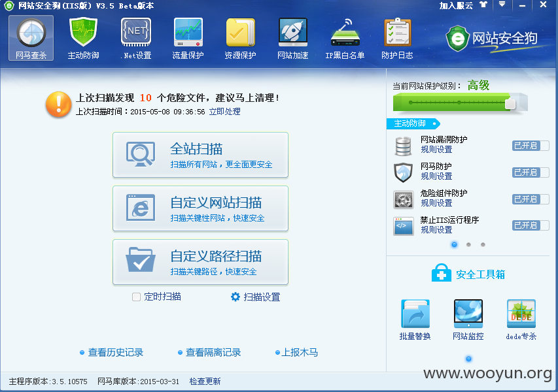Screen dimensions: 558x392
Task: Toggle the 网站漏洞防护 已开启 switch
Action: 531,146
